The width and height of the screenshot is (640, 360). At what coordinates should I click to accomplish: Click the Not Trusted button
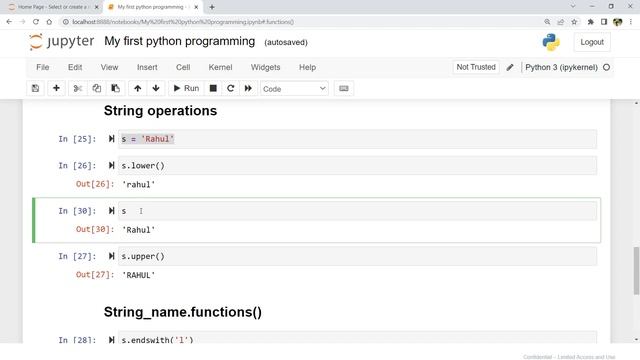pyautogui.click(x=476, y=67)
